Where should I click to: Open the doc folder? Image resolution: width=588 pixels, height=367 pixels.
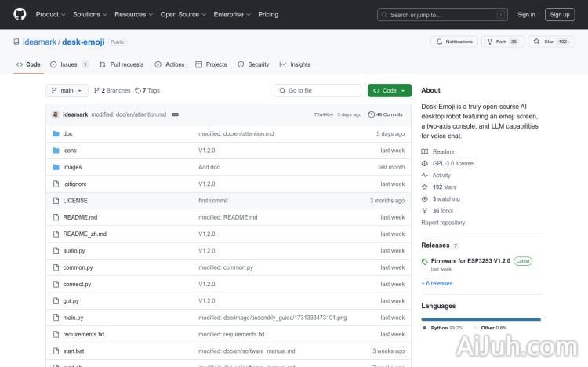coord(67,133)
